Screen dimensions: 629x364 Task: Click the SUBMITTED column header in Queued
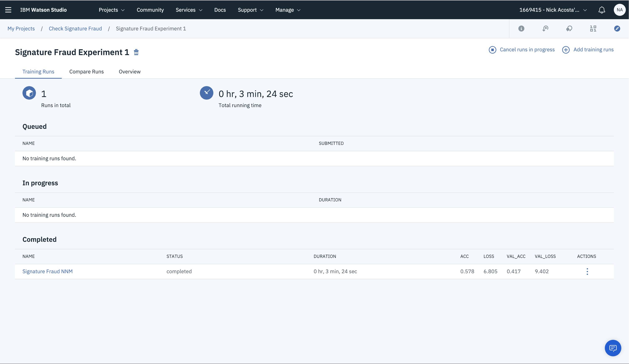331,143
